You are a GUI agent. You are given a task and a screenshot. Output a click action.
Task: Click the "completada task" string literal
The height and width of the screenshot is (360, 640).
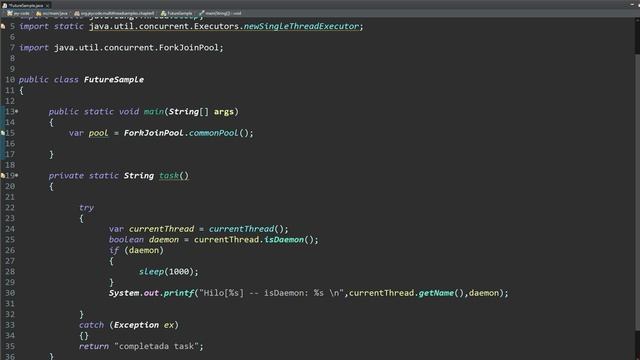(x=156, y=346)
